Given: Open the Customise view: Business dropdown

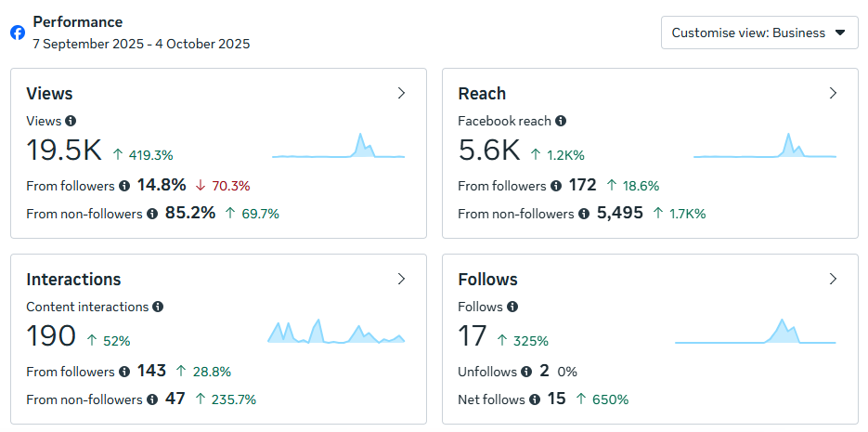Looking at the screenshot, I should pyautogui.click(x=759, y=33).
